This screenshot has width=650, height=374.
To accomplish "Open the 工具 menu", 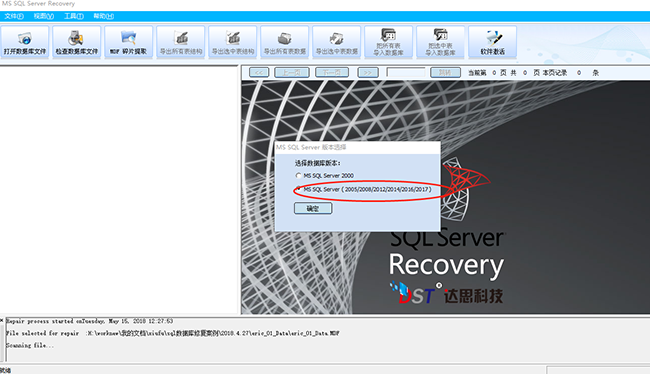I will coord(74,16).
